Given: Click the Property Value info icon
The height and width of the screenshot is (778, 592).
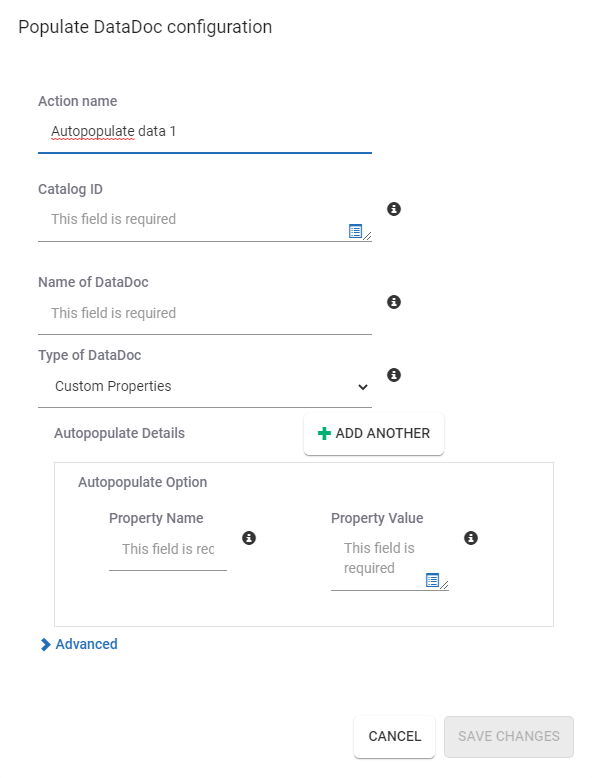Looking at the screenshot, I should [x=470, y=538].
